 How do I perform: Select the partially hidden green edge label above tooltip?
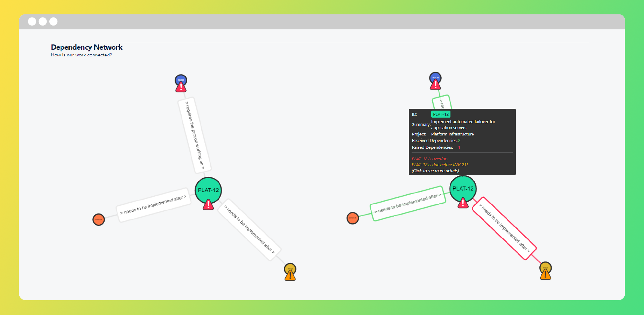442,102
